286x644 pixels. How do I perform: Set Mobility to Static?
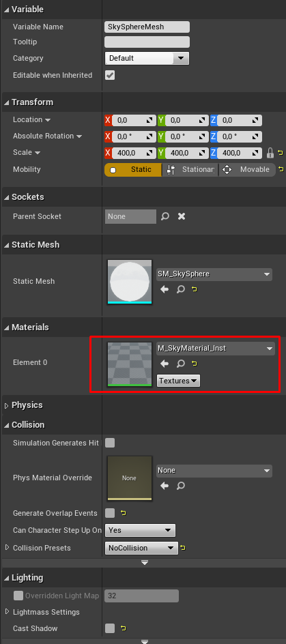pos(133,169)
